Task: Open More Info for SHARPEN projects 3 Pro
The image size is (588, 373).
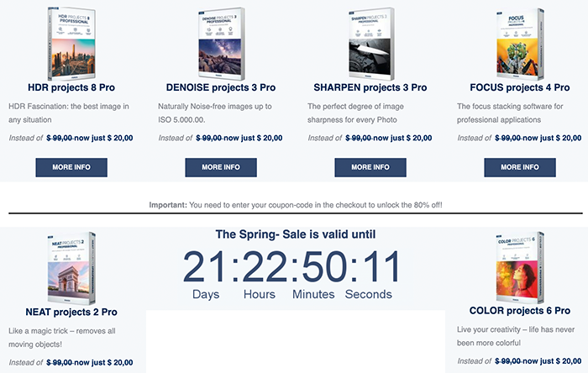Action: pos(370,167)
